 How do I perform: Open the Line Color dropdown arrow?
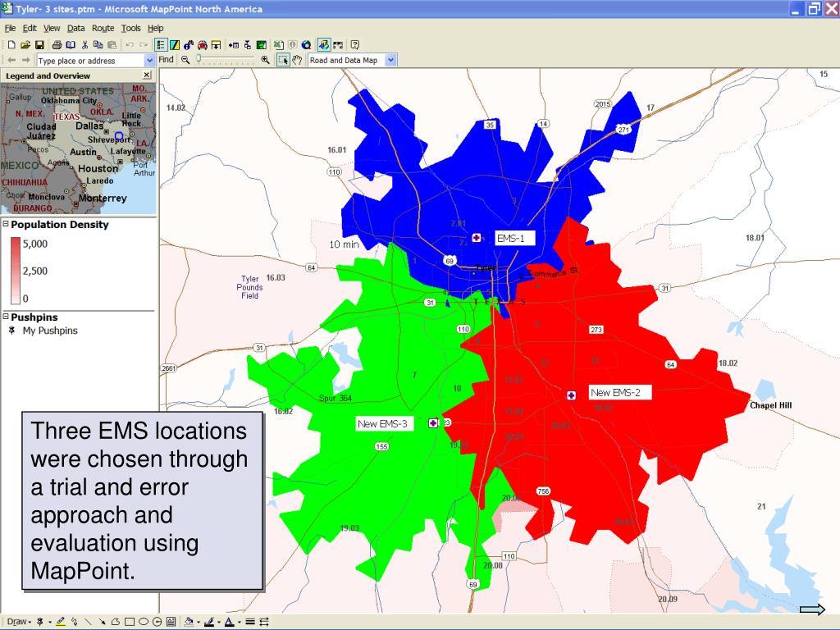(x=218, y=622)
